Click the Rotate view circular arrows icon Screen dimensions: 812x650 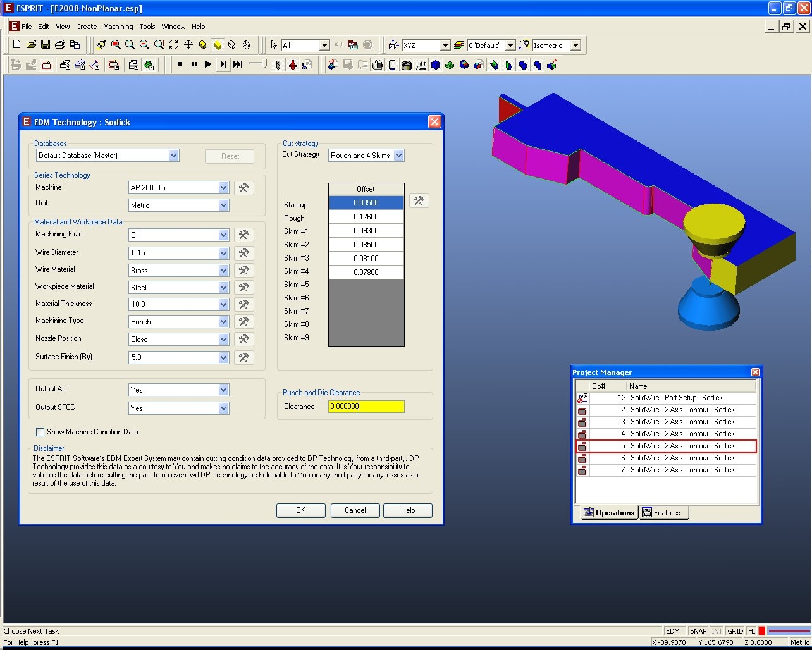174,45
